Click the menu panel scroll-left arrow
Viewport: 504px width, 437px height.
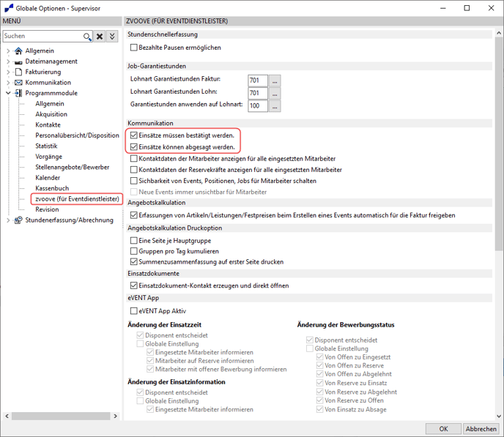click(7, 416)
